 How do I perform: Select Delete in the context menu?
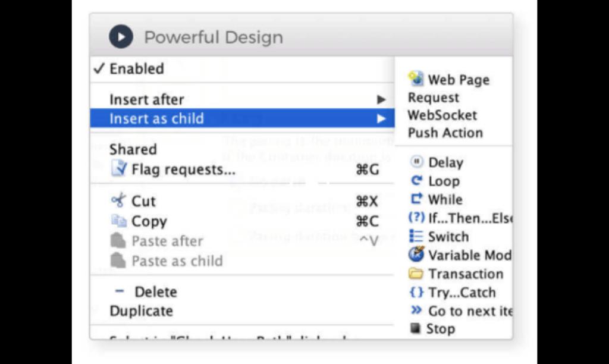(x=155, y=292)
